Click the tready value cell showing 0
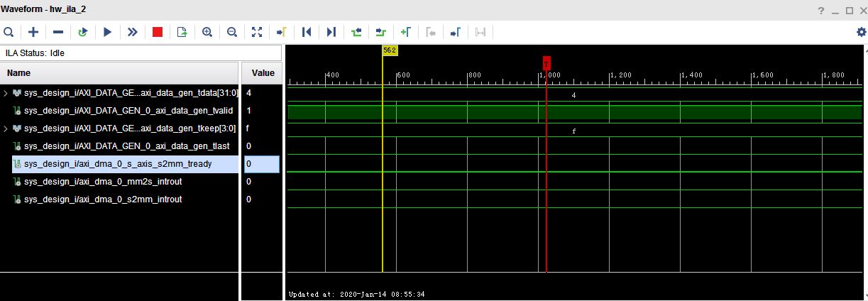 point(262,163)
